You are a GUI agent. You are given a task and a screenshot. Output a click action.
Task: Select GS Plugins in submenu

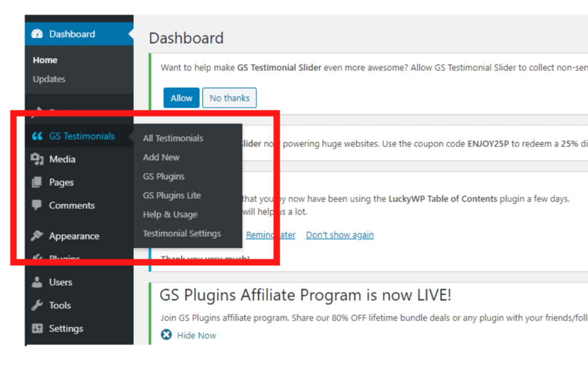click(x=164, y=177)
